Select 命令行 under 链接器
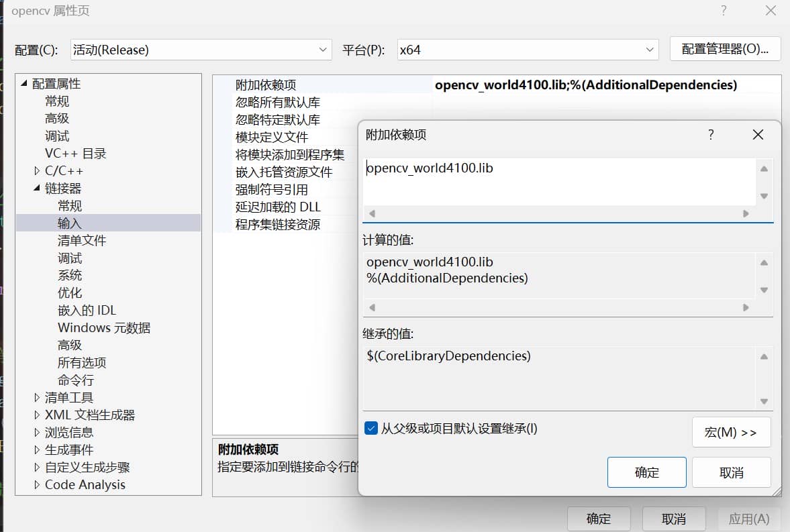This screenshot has height=532, width=790. (x=76, y=380)
